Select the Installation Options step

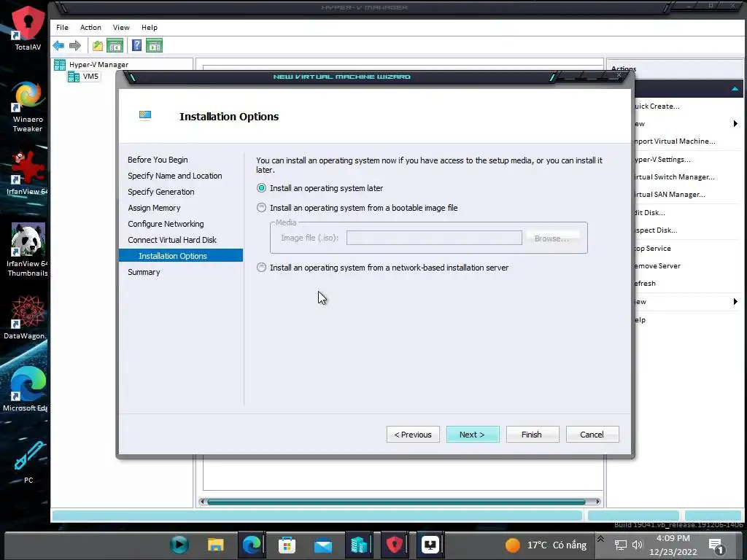coord(181,256)
